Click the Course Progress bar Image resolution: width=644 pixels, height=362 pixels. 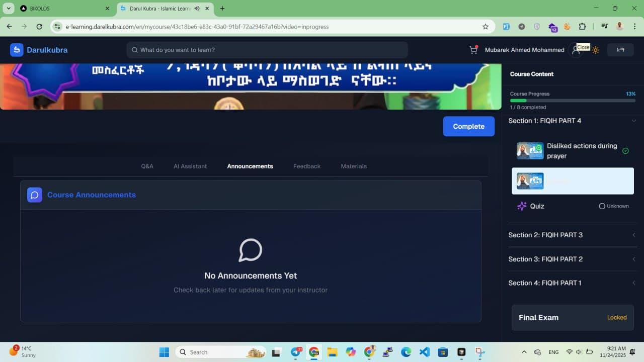pyautogui.click(x=573, y=101)
